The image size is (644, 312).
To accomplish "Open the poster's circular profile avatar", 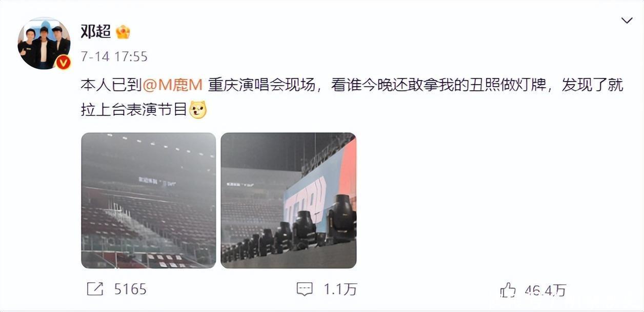I will [44, 43].
